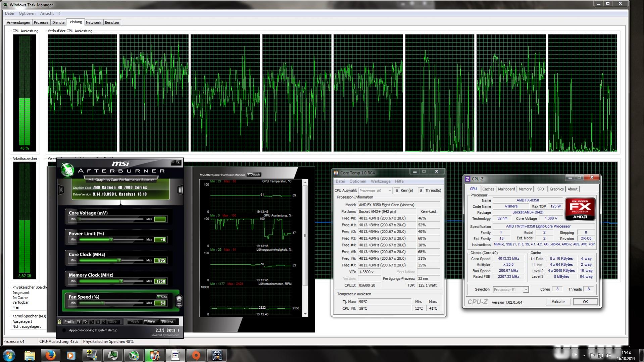644x362 pixels.
Task: Open the Optionen menu in Task Manager
Action: coord(27,13)
